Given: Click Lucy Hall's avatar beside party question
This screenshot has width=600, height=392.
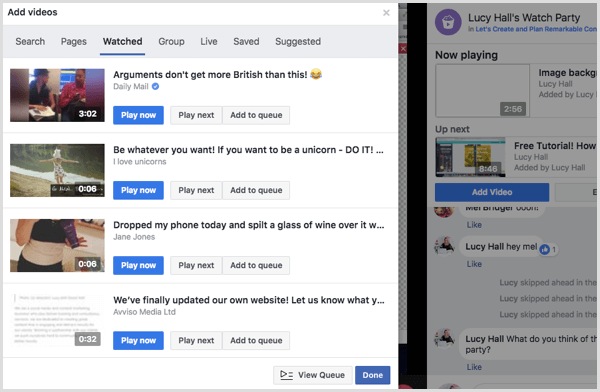Looking at the screenshot, I should 445,338.
